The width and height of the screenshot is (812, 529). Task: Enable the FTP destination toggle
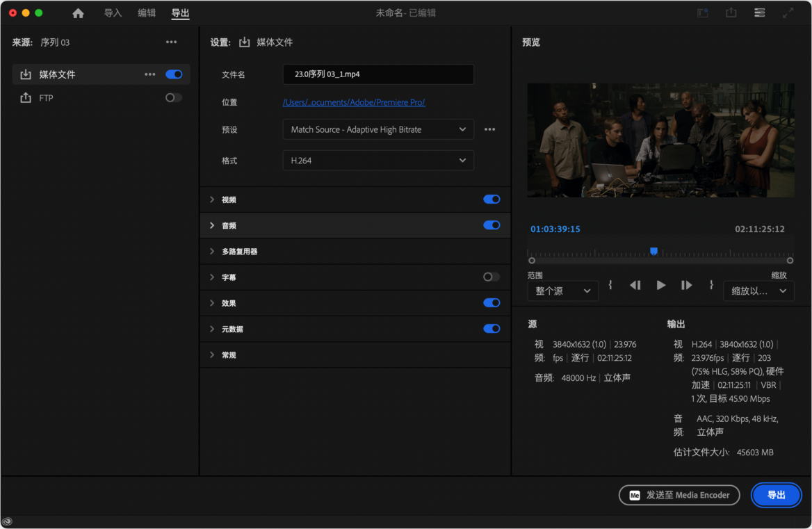tap(174, 97)
